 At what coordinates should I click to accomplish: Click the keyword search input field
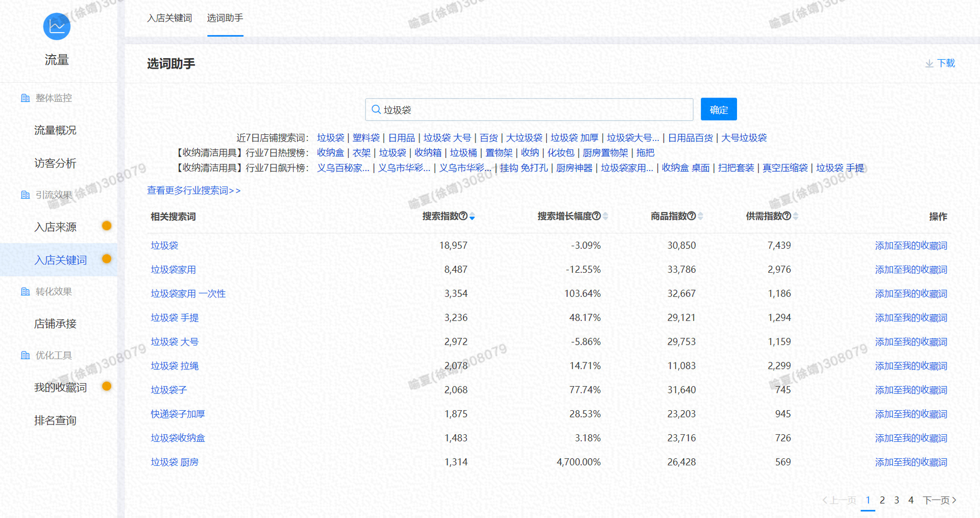pyautogui.click(x=531, y=110)
